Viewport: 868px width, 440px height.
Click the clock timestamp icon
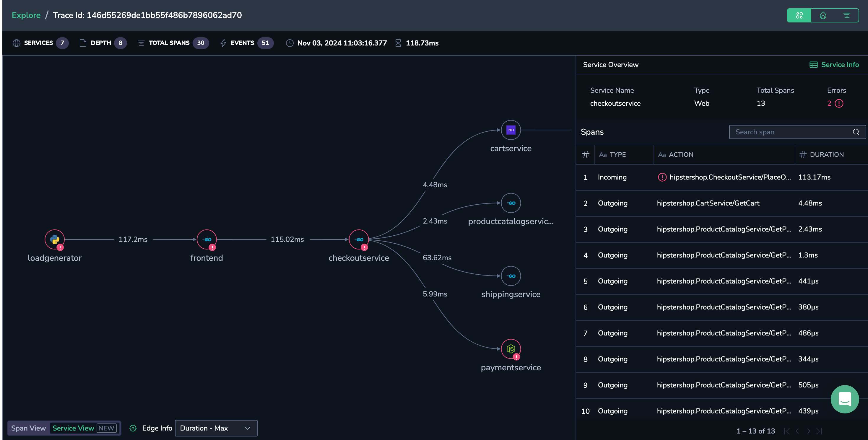[290, 43]
